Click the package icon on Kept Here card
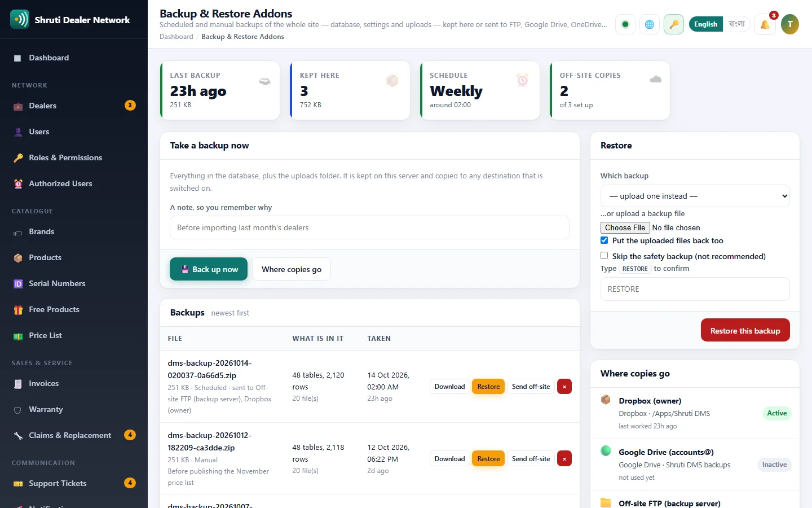 click(392, 81)
